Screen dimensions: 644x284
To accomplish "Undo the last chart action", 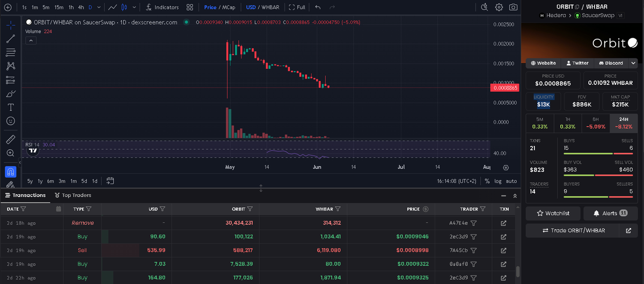I will coord(318,8).
